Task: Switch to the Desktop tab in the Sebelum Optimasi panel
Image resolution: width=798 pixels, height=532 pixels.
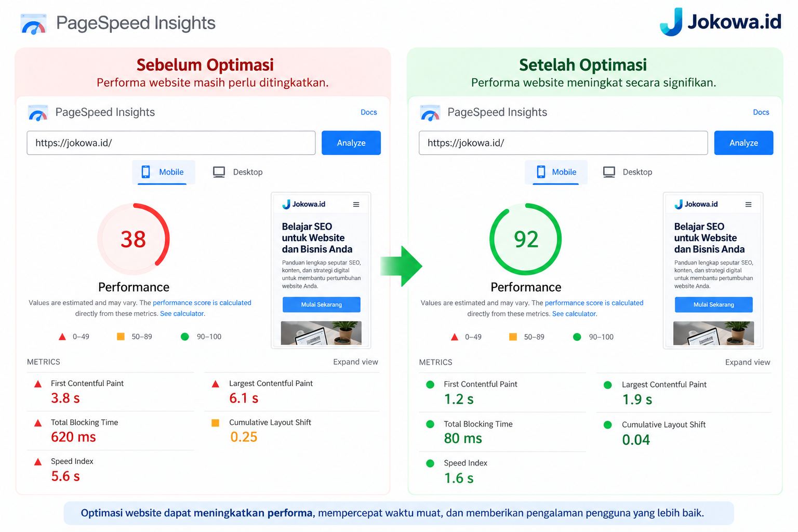Action: click(238, 172)
